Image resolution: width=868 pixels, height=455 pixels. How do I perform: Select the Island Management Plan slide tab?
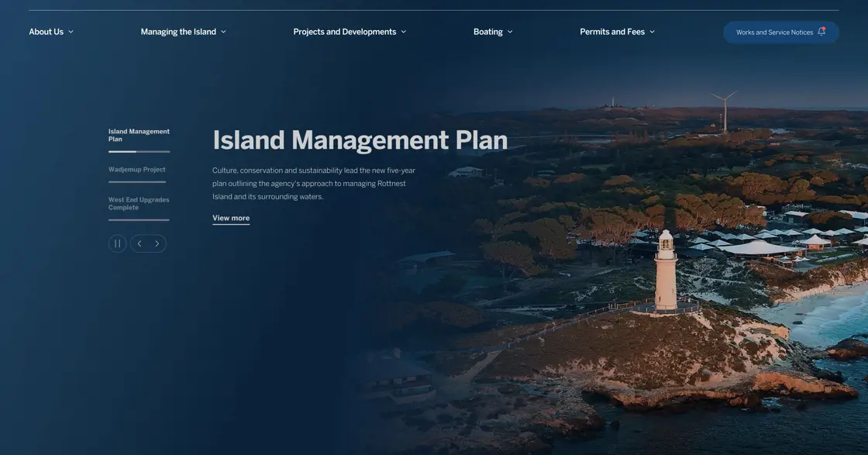click(x=139, y=135)
